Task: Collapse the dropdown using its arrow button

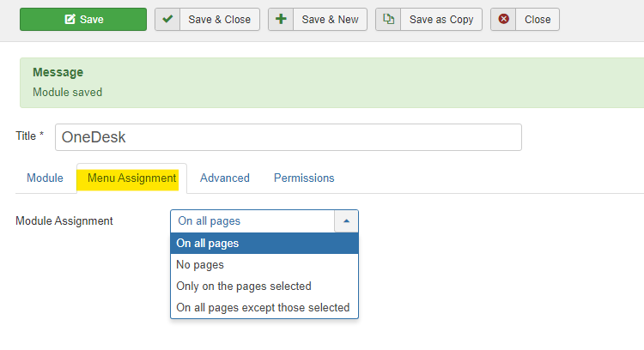Action: [346, 220]
